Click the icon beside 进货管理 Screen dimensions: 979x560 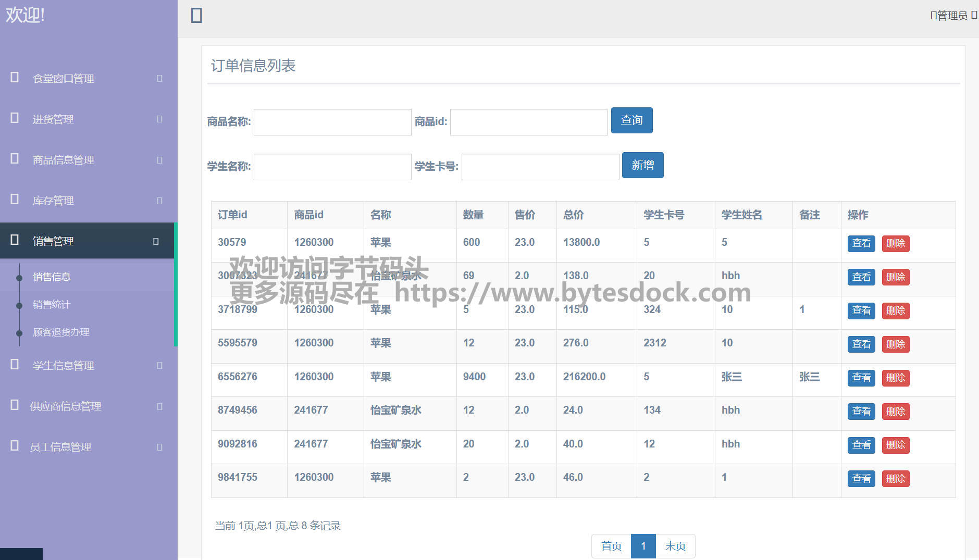[x=15, y=118]
